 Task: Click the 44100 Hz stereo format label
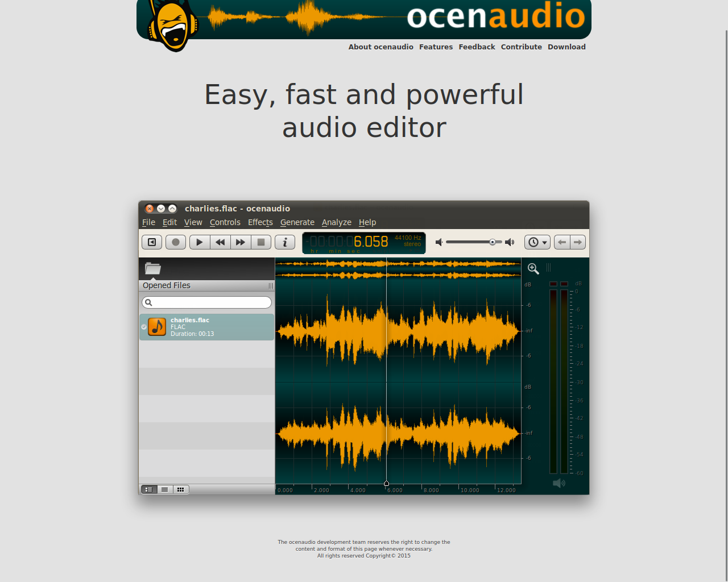(x=408, y=241)
